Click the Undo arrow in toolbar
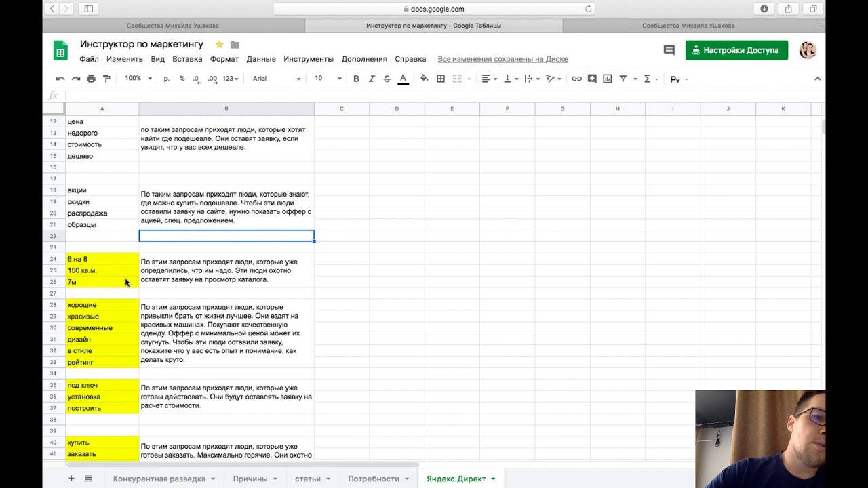Screen dimensions: 868x488 (x=60, y=79)
